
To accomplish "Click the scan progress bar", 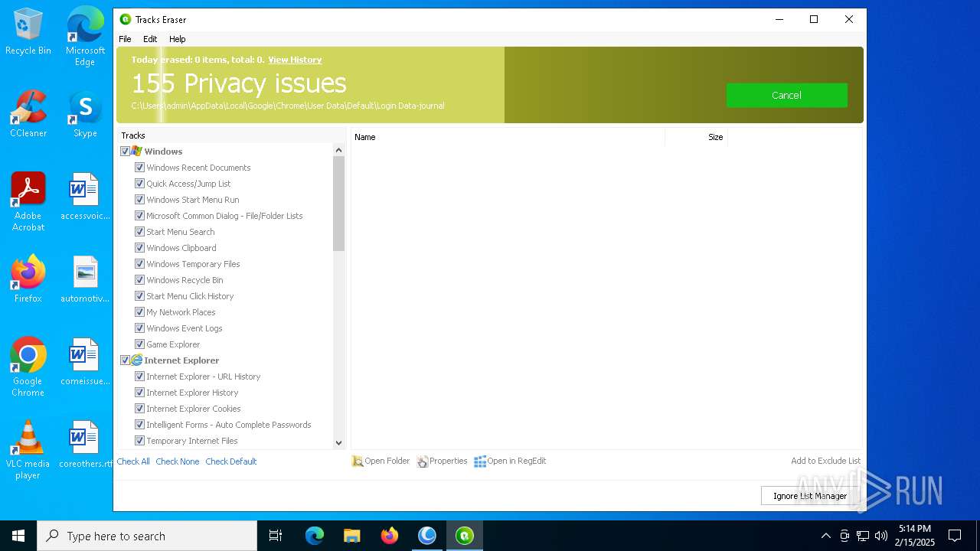I will click(x=490, y=85).
